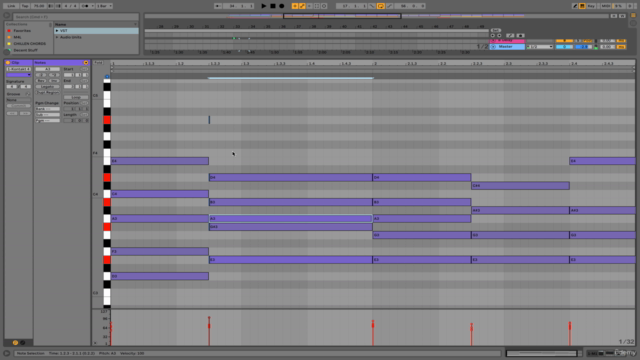Click Inv button in Notes box
The image size is (640, 360).
pyautogui.click(x=54, y=81)
